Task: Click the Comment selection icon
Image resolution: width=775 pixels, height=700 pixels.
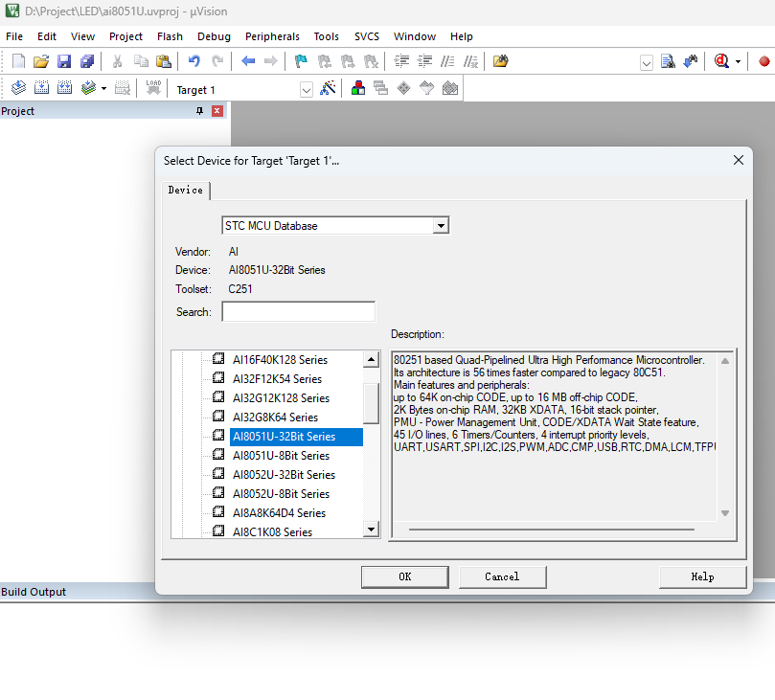Action: pos(447,61)
